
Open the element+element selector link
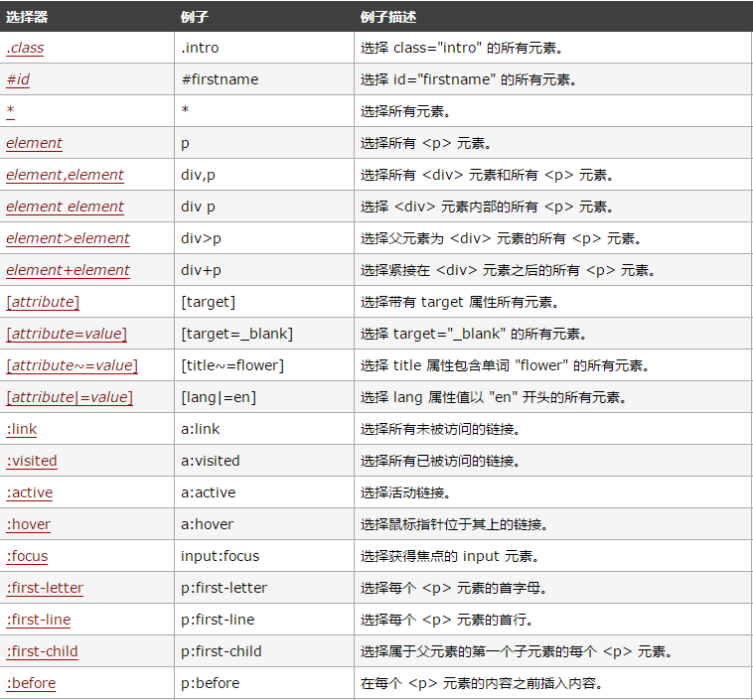[68, 270]
